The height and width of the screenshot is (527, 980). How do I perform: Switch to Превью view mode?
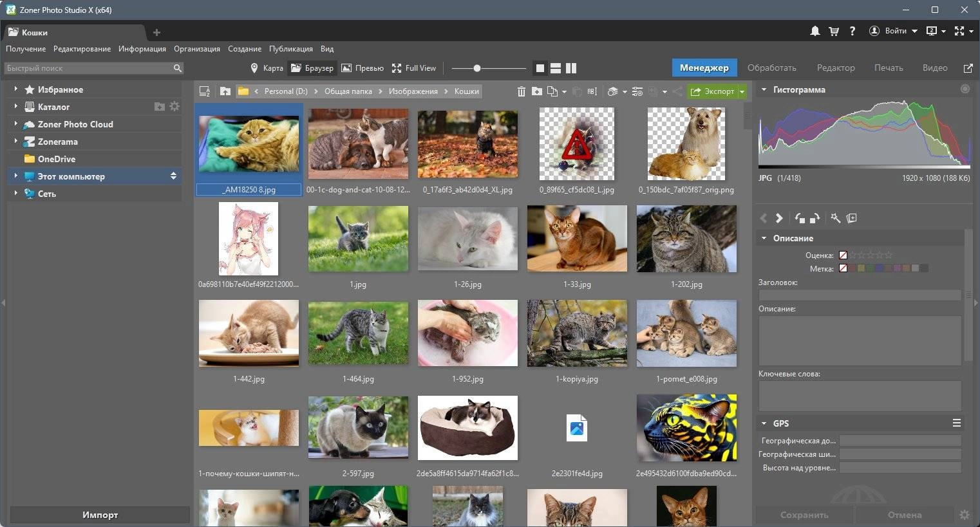(363, 68)
